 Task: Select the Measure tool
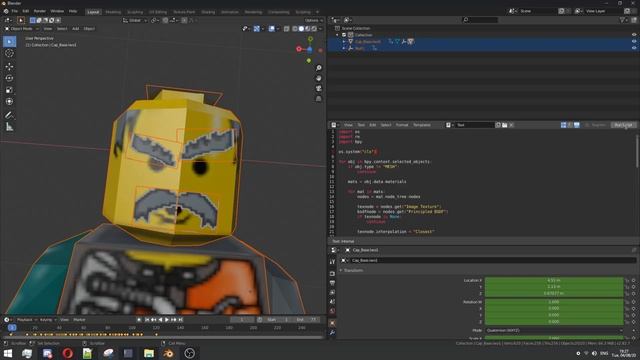tap(9, 127)
